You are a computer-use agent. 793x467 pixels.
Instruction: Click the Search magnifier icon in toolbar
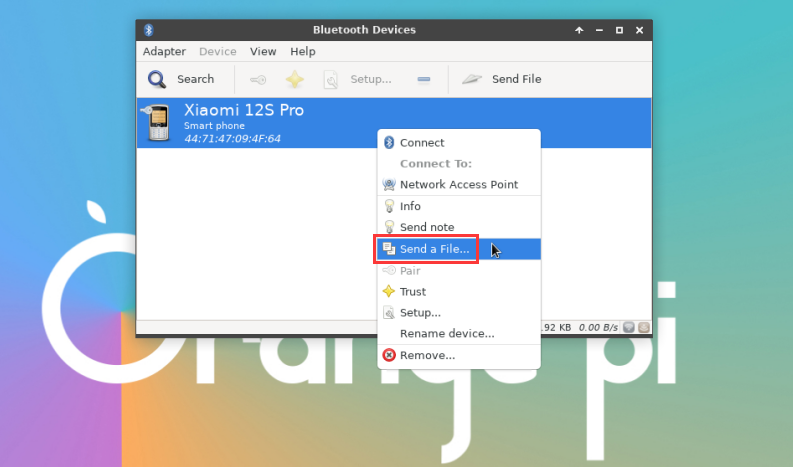pos(157,79)
